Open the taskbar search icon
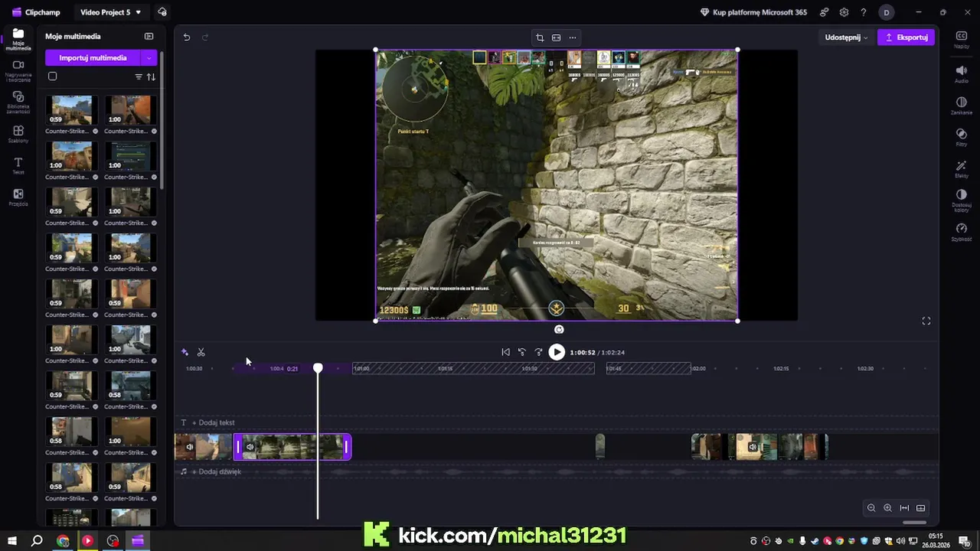 [37, 541]
